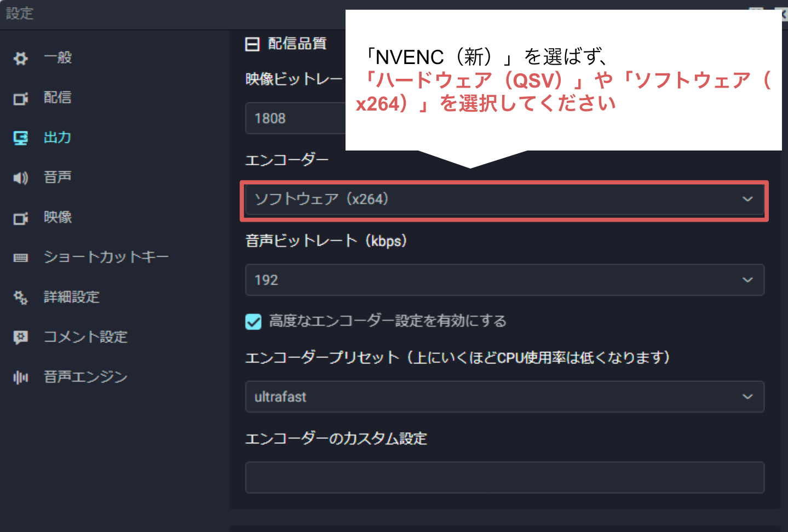Image resolution: width=788 pixels, height=532 pixels.
Task: Open the ショートカットキー settings tab
Action: point(106,257)
